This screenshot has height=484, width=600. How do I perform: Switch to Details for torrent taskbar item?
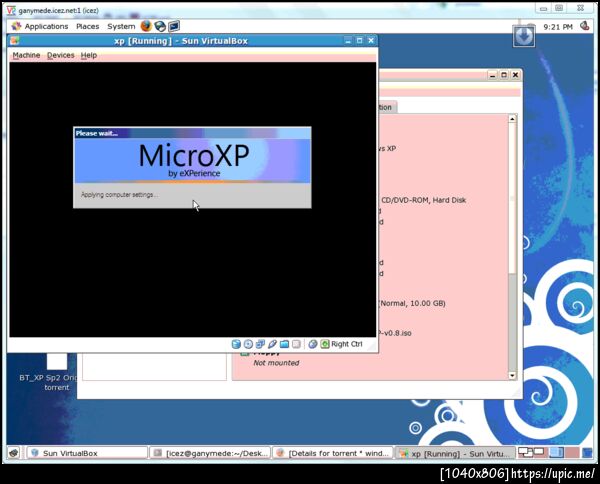pos(333,453)
